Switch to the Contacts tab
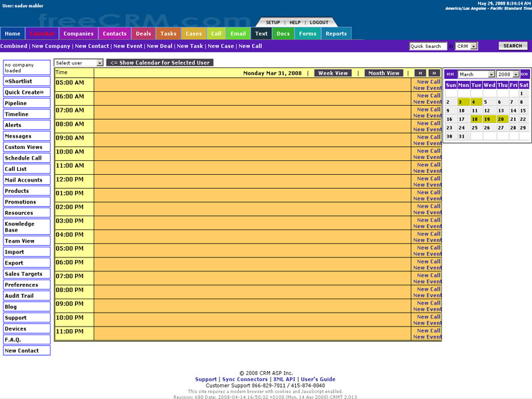Viewport: 532px width, 399px height. point(114,34)
